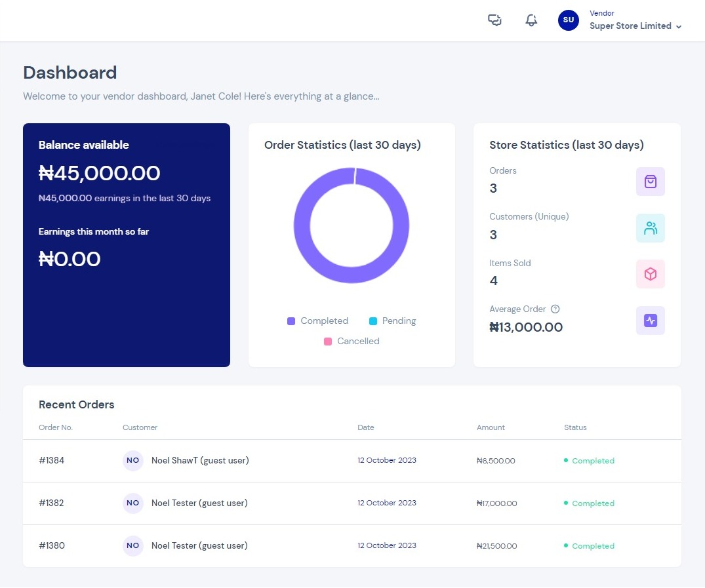
Task: Click the Orders shopping bag icon
Action: click(x=650, y=182)
